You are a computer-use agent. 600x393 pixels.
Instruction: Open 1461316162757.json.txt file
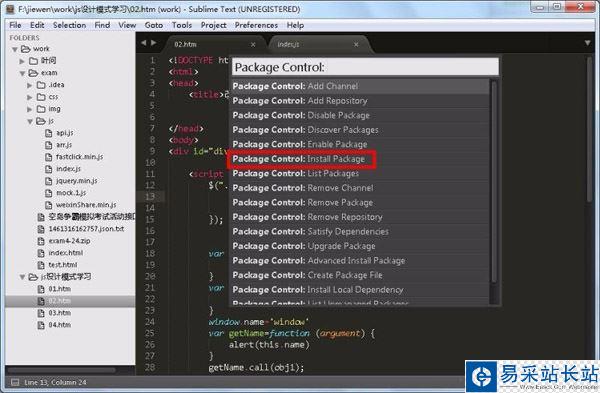86,229
